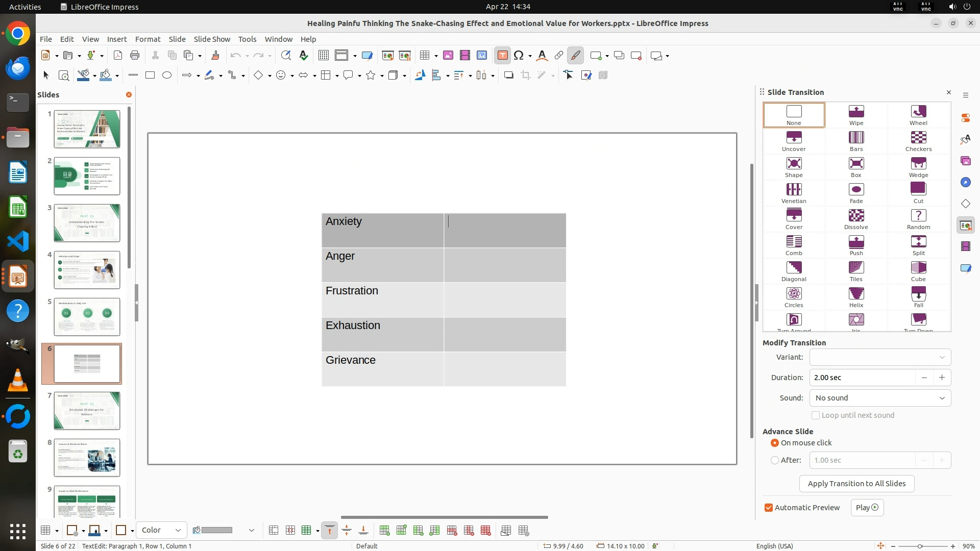Select the Wheel slide transition

[x=918, y=115]
